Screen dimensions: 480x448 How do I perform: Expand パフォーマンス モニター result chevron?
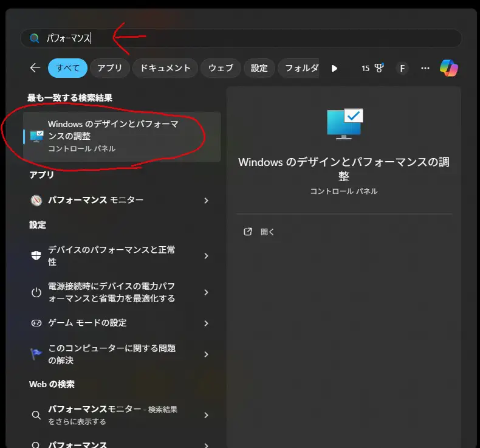207,201
